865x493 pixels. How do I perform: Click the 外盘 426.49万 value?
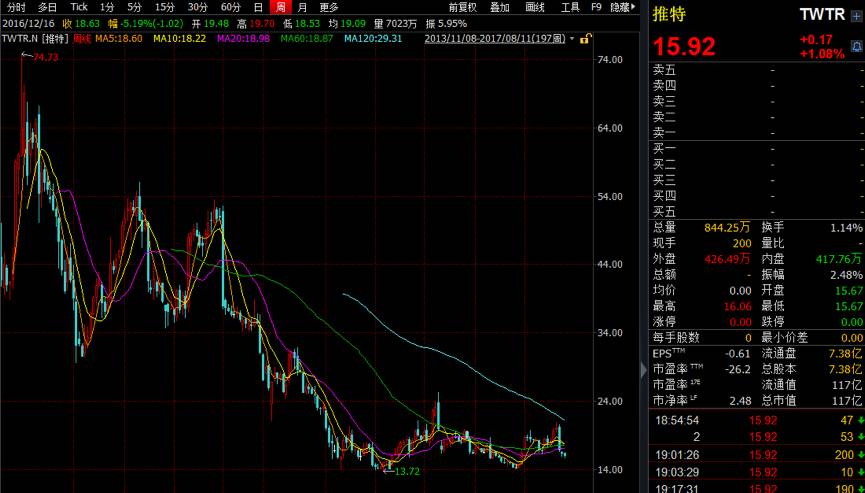tap(727, 259)
